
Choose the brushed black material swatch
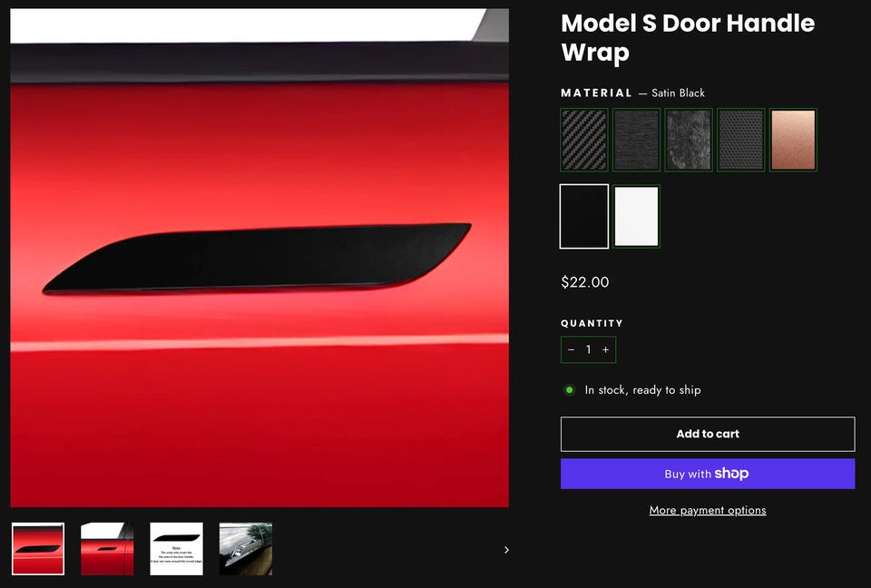[x=636, y=140]
